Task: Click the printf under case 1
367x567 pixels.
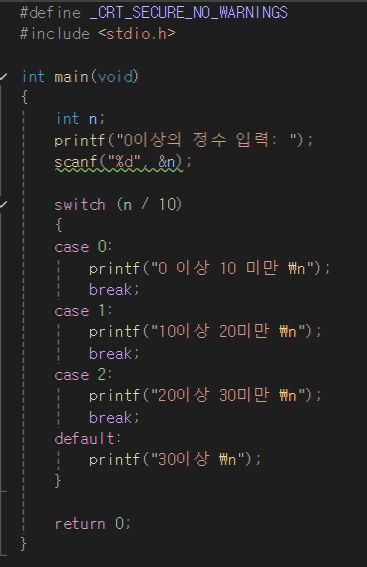Action: click(x=205, y=332)
